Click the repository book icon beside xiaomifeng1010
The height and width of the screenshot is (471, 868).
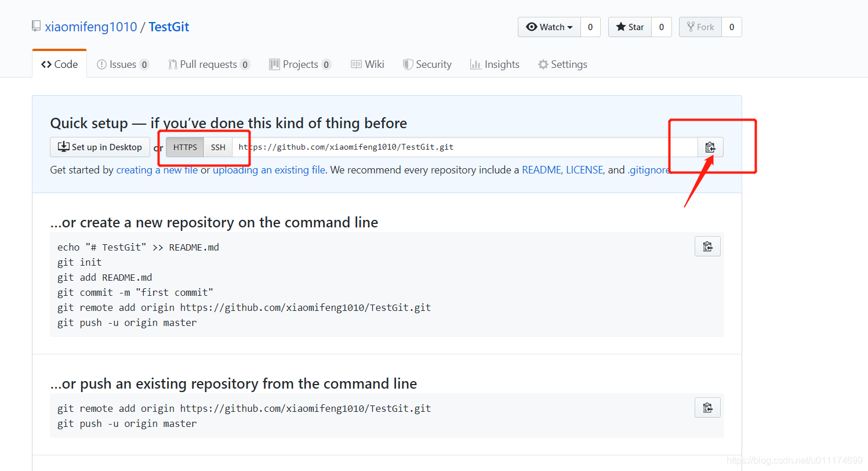point(36,27)
